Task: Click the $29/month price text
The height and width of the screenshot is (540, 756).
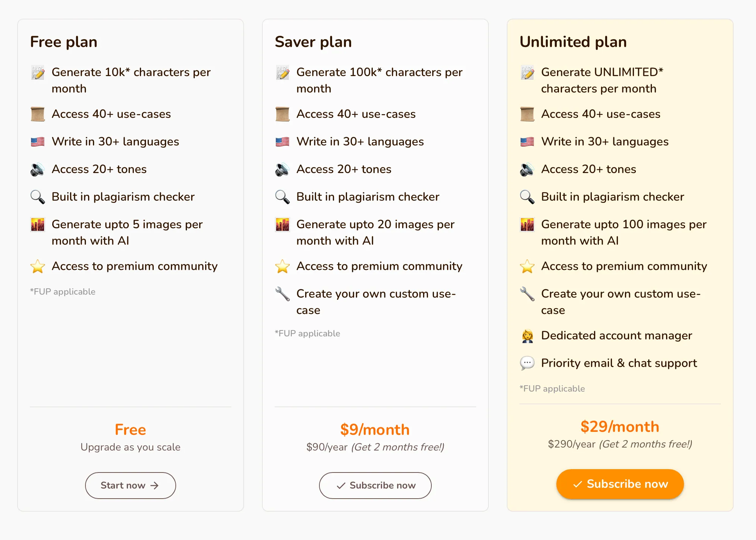Action: 620,427
